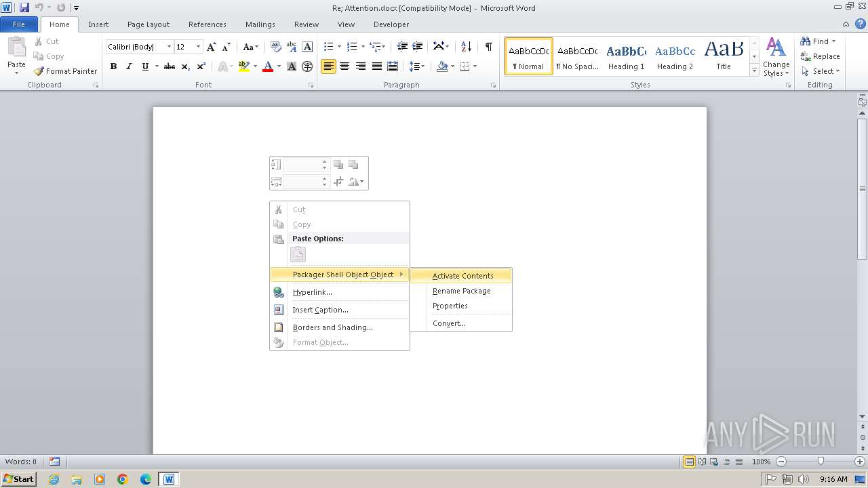Click the Replace button
This screenshot has width=868, height=488.
[x=820, y=56]
